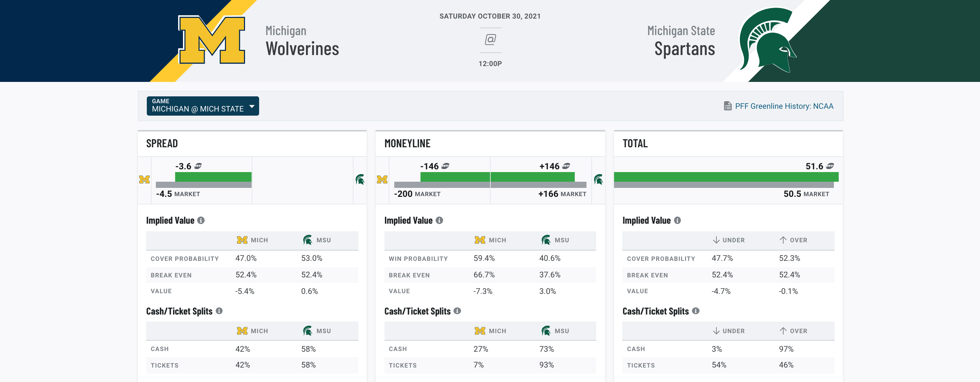This screenshot has height=382, width=980.
Task: Click moneyline MICH cash 27%
Action: coord(480,349)
